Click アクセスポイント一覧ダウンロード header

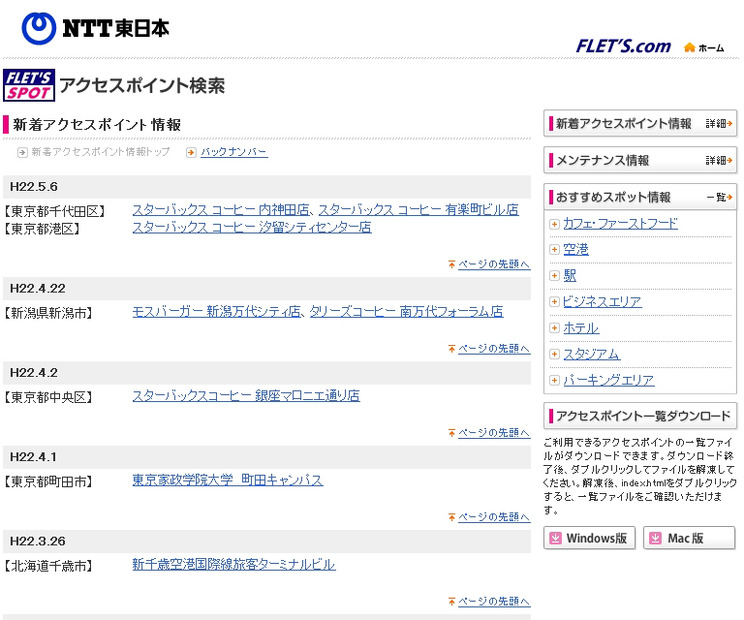(x=640, y=416)
